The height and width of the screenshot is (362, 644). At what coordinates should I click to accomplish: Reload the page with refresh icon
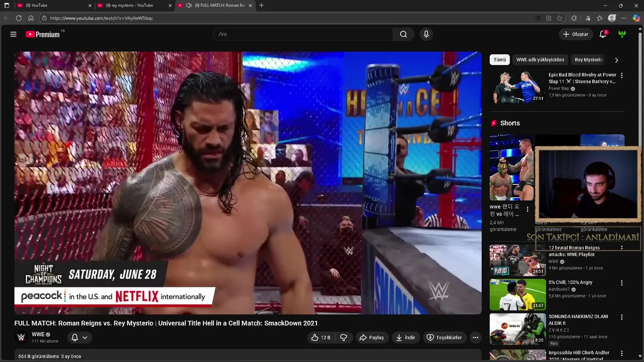click(19, 18)
